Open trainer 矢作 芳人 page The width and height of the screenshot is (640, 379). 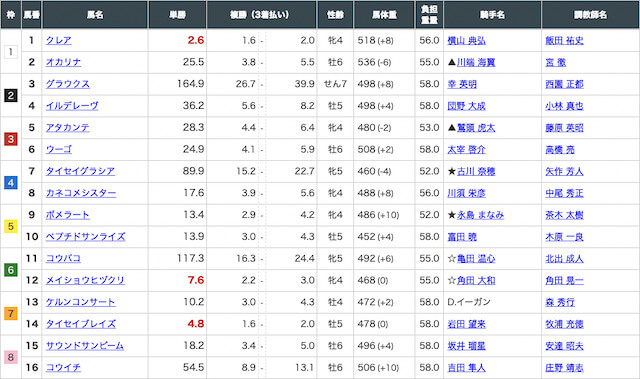point(564,171)
